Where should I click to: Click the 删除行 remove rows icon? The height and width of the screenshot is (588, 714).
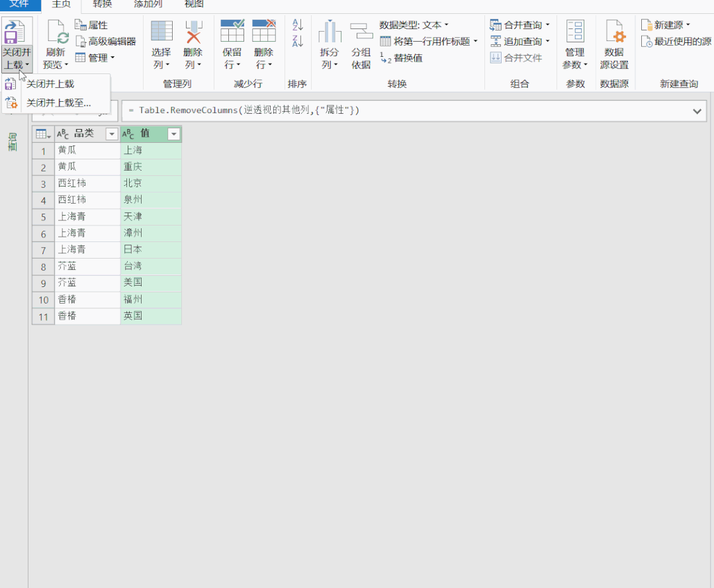(264, 31)
